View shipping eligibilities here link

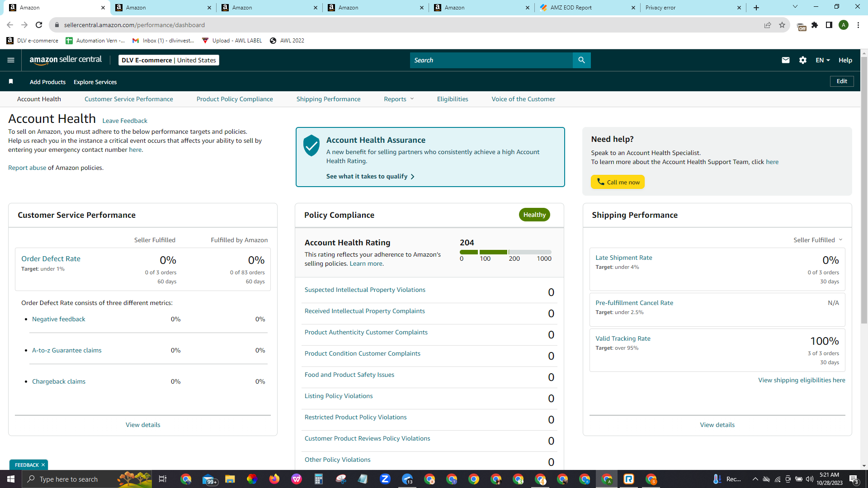[x=802, y=380]
